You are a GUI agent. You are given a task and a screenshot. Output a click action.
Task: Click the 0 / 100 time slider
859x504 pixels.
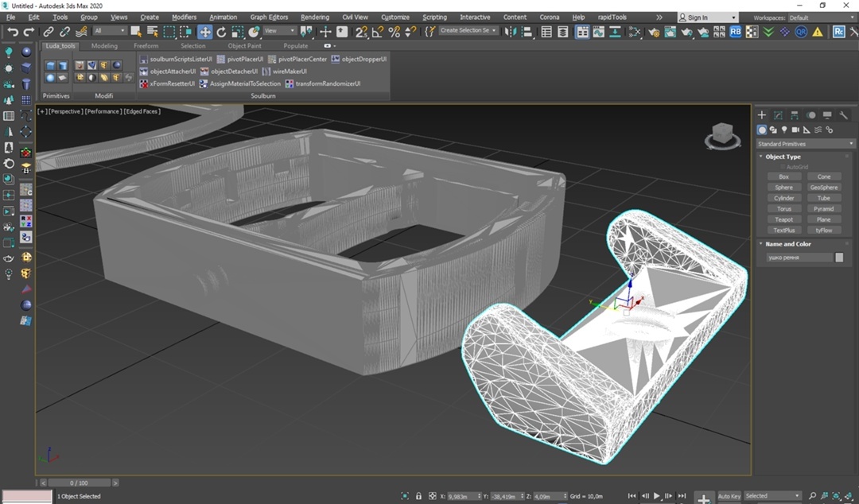tap(79, 483)
